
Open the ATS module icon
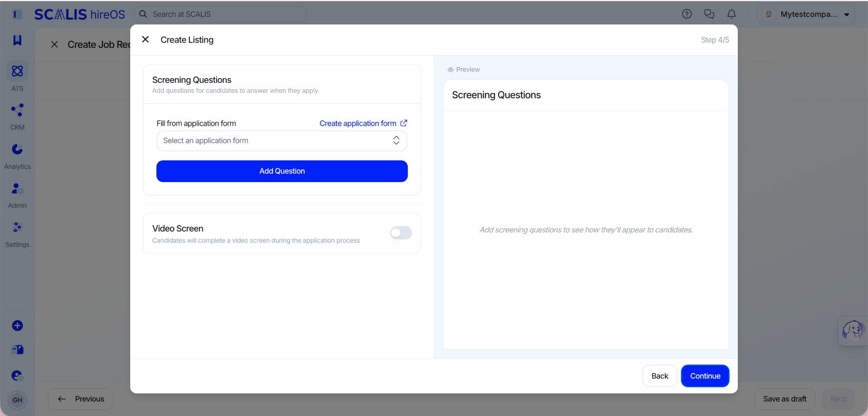(17, 71)
